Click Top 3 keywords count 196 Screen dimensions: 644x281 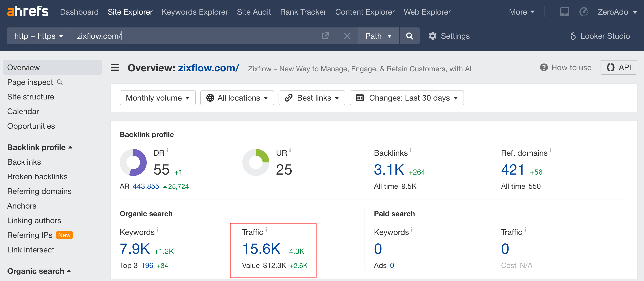[147, 265]
